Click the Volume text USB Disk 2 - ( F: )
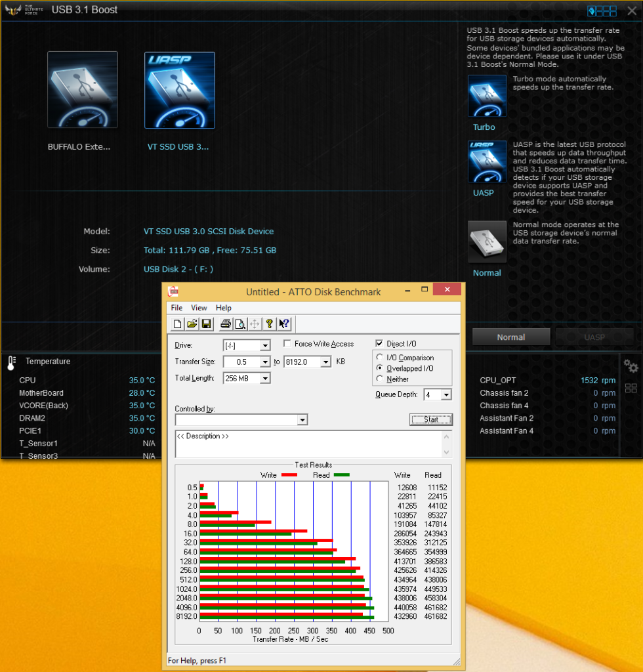The width and height of the screenshot is (643, 672). [x=178, y=269]
